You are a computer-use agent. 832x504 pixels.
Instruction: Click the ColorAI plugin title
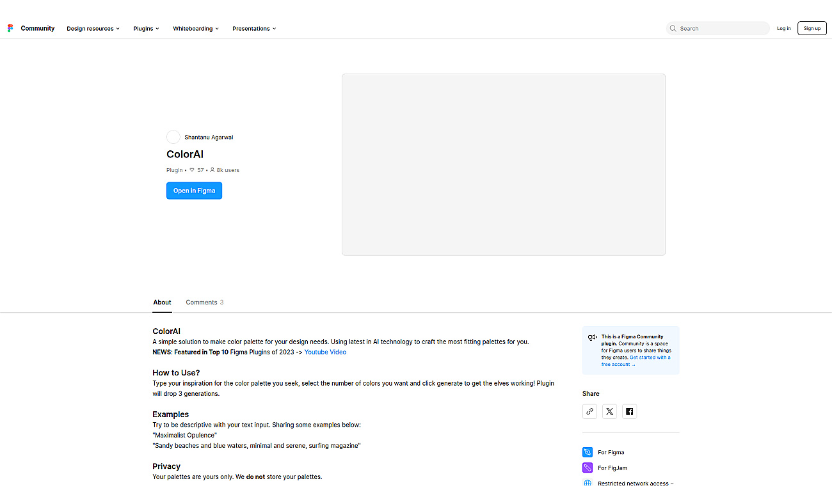tap(185, 154)
